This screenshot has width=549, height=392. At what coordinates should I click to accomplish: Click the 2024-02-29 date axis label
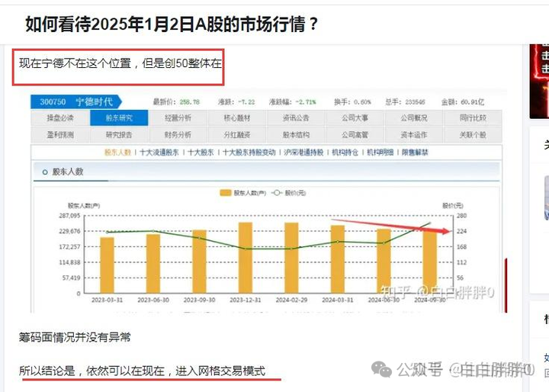pyautogui.click(x=291, y=300)
